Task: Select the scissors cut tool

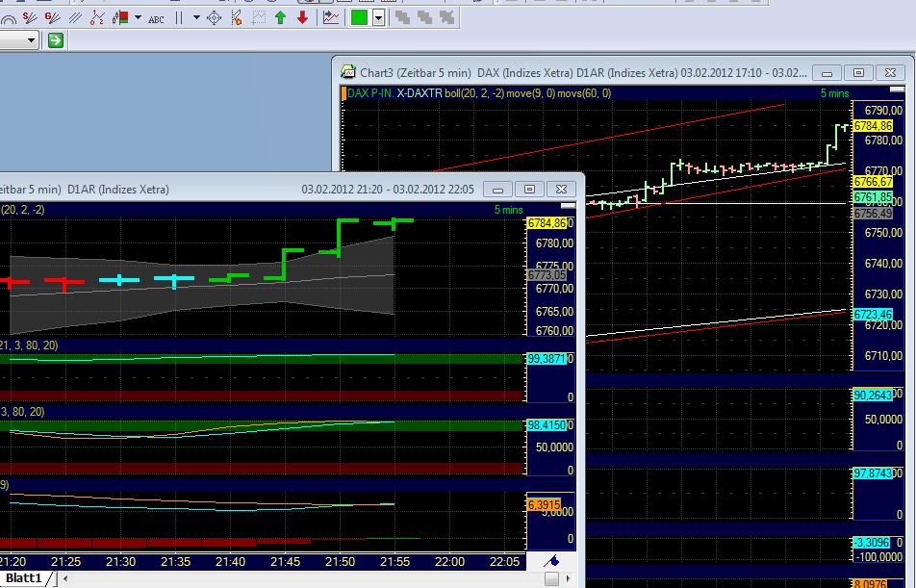Action: pos(236,17)
